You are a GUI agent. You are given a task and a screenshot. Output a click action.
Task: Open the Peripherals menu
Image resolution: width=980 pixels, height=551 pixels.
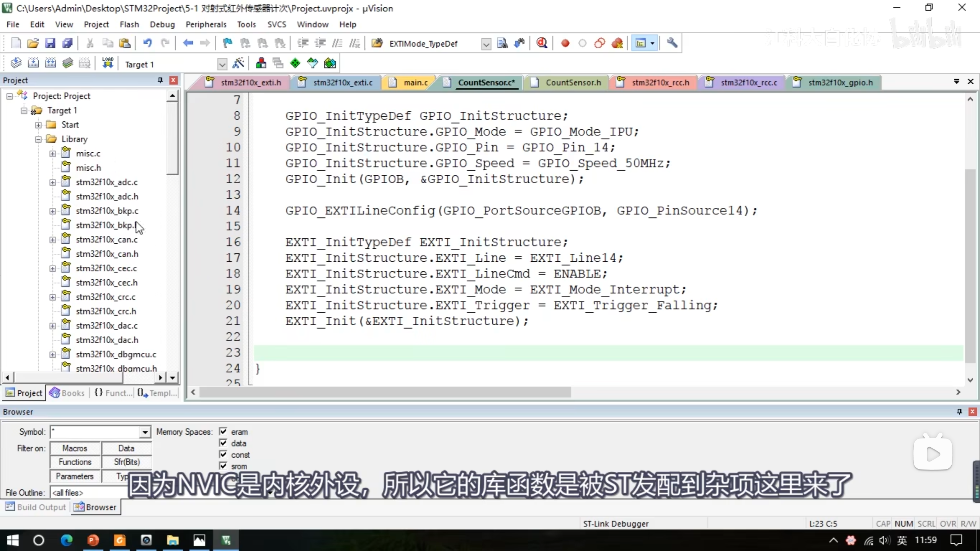point(206,24)
